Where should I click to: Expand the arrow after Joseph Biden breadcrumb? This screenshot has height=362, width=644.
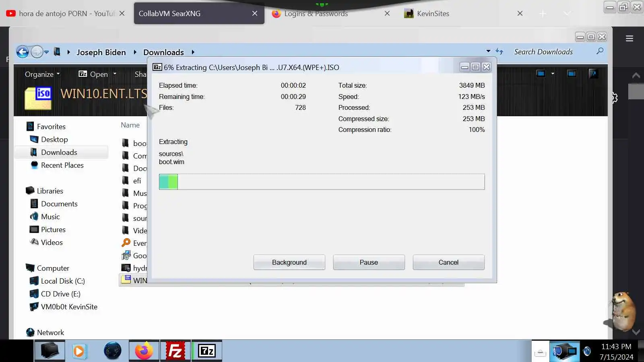point(135,52)
